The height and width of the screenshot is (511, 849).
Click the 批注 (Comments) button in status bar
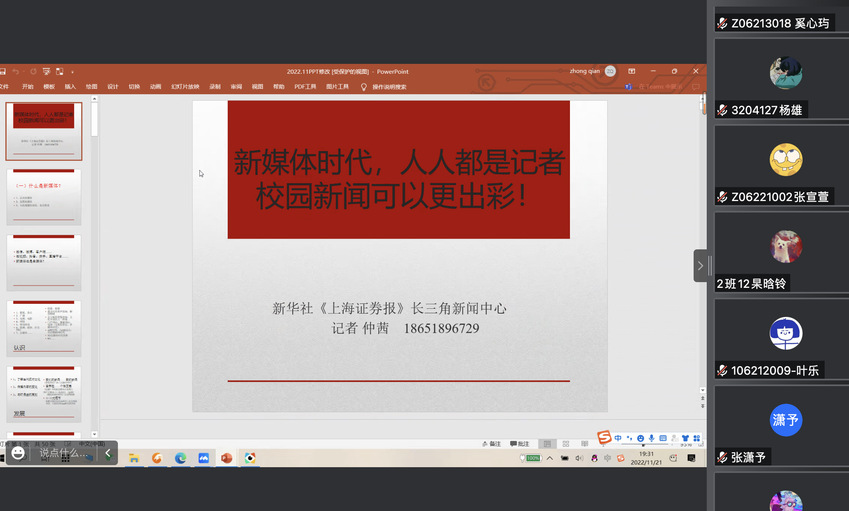click(519, 444)
